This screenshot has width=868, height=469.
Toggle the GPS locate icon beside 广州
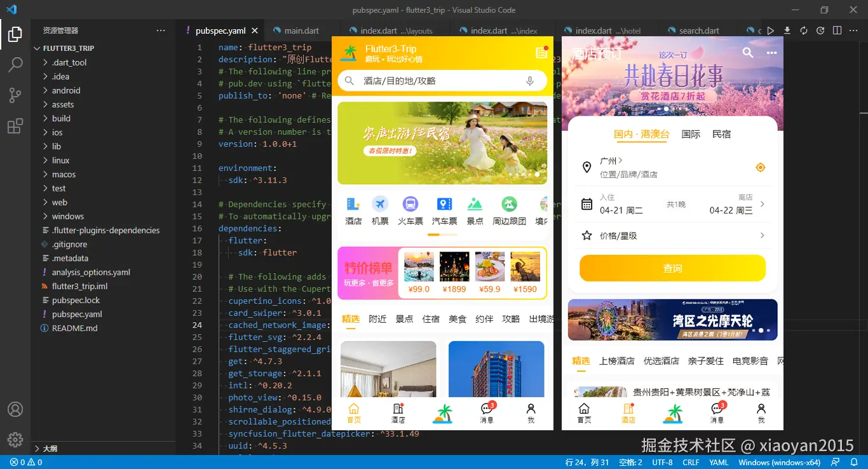(x=760, y=167)
